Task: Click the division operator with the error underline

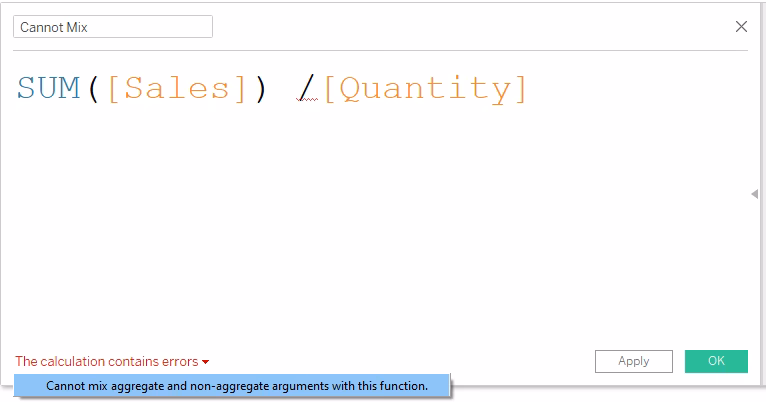Action: [x=307, y=89]
